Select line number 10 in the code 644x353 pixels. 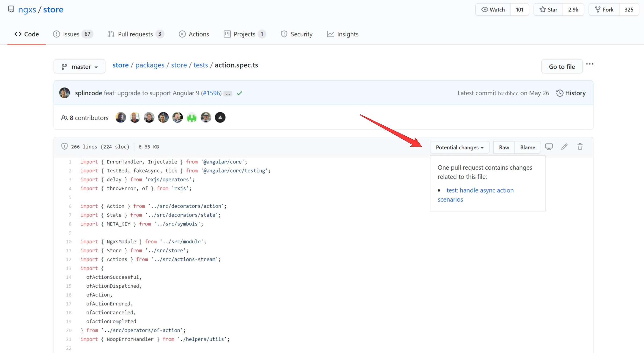click(x=69, y=242)
